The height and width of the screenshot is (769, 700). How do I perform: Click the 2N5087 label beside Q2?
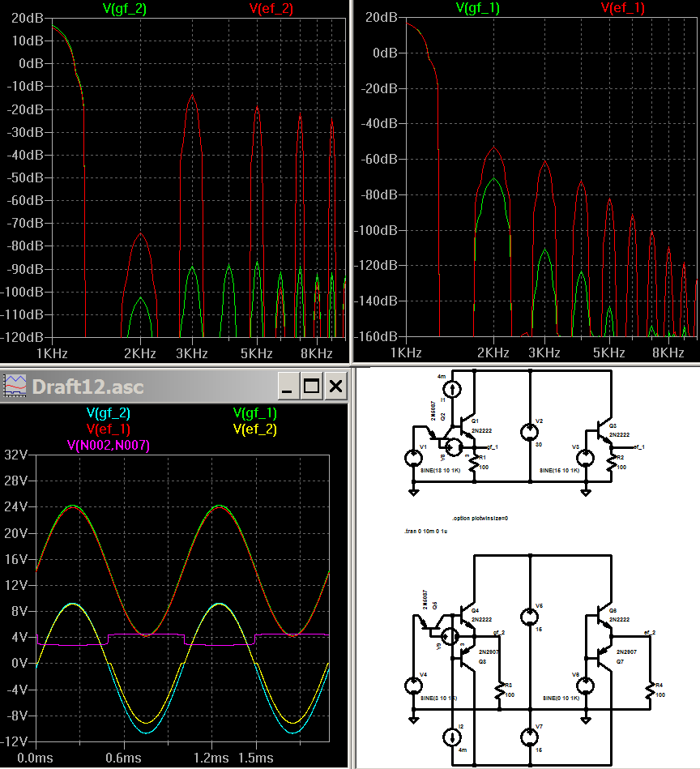tap(433, 411)
